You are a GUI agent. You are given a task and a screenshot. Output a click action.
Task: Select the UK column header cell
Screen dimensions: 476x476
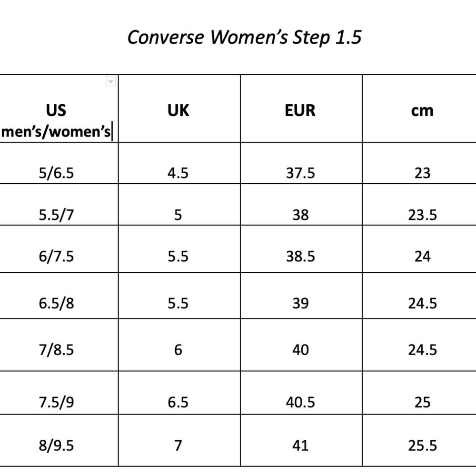point(178,110)
